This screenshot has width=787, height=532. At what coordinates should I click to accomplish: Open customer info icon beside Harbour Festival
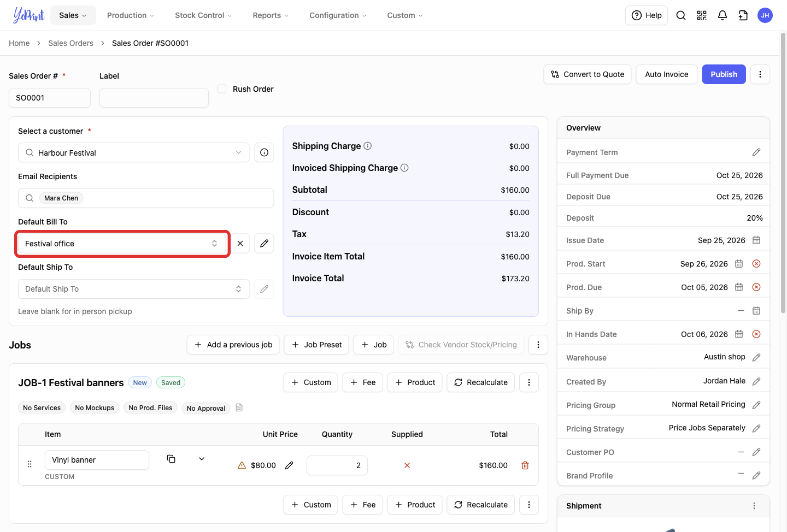pyautogui.click(x=264, y=152)
